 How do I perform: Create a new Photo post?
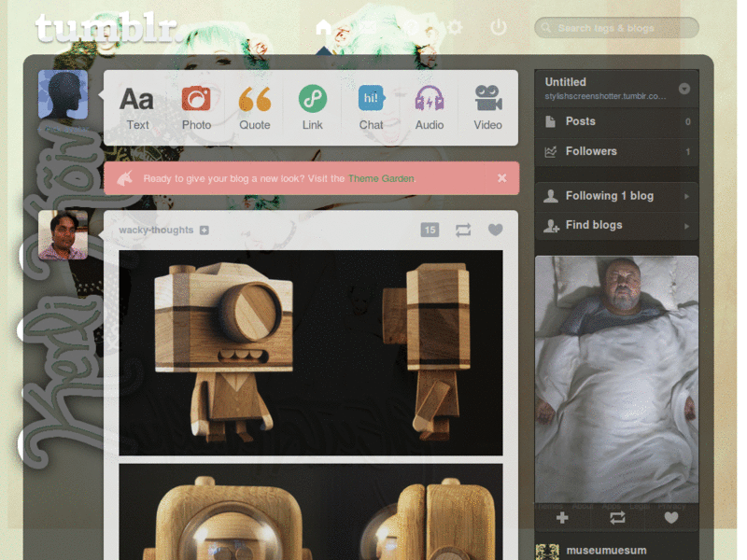point(196,108)
